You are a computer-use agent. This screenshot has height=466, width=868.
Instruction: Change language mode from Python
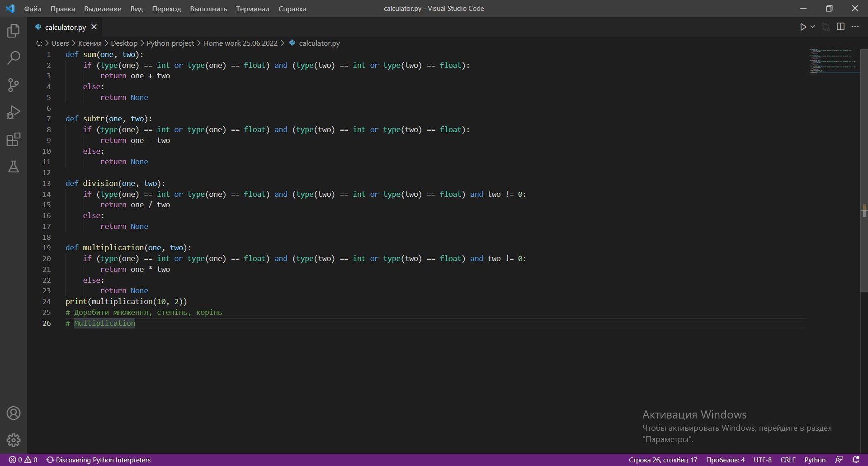tap(815, 460)
